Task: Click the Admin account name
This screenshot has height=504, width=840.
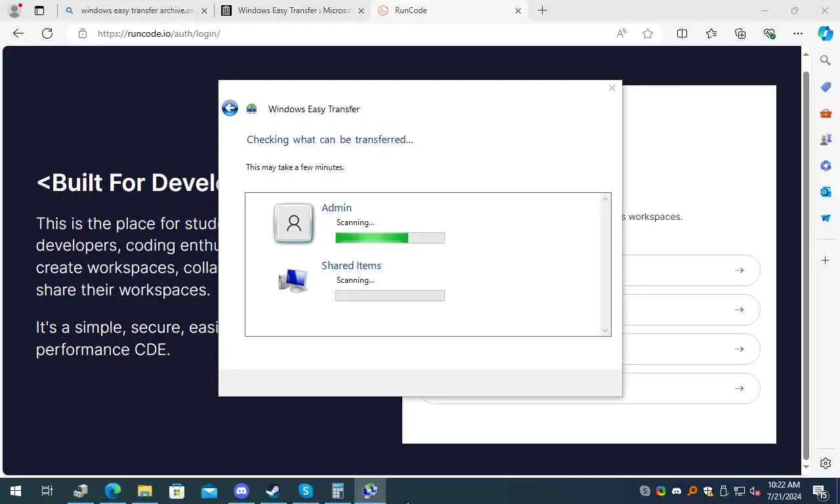Action: click(x=337, y=207)
